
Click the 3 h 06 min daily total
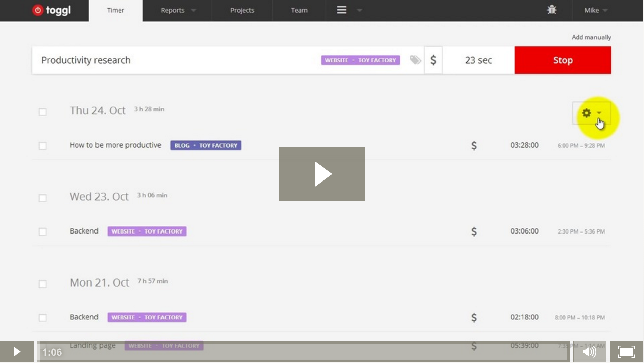tap(152, 195)
